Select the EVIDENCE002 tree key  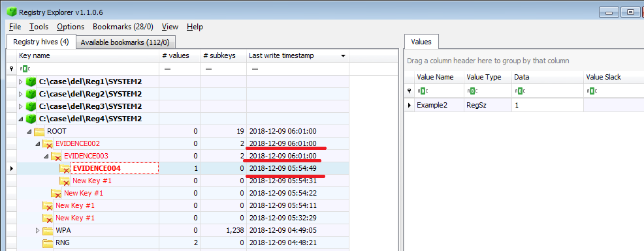[78, 144]
